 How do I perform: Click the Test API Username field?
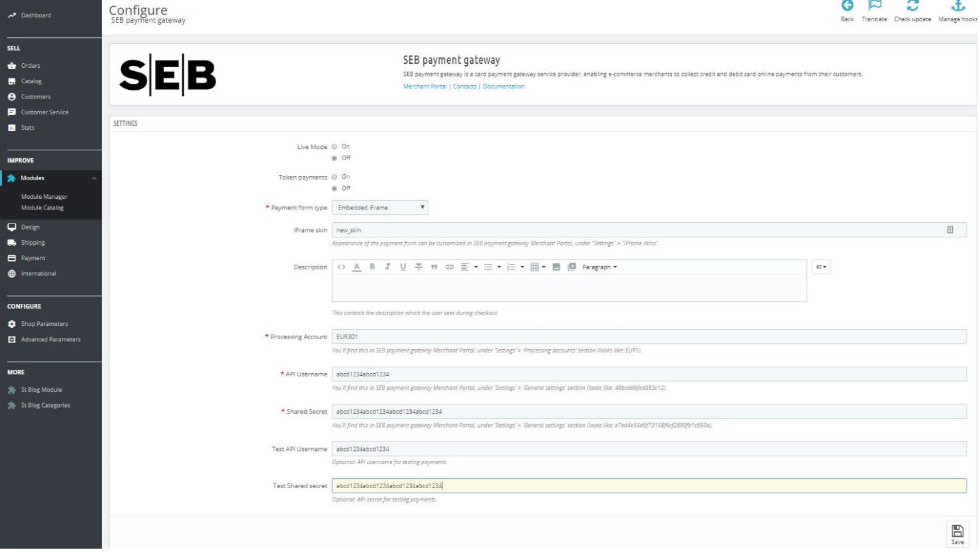click(649, 449)
